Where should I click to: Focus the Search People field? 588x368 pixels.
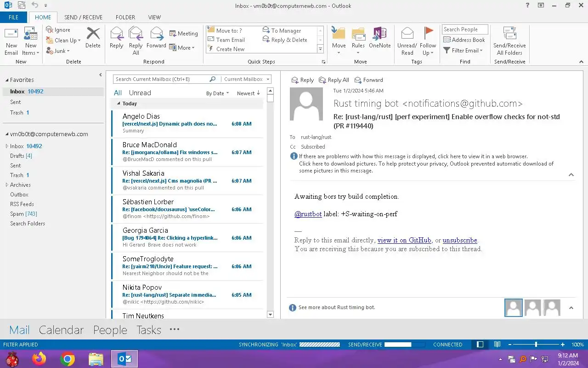(x=465, y=29)
